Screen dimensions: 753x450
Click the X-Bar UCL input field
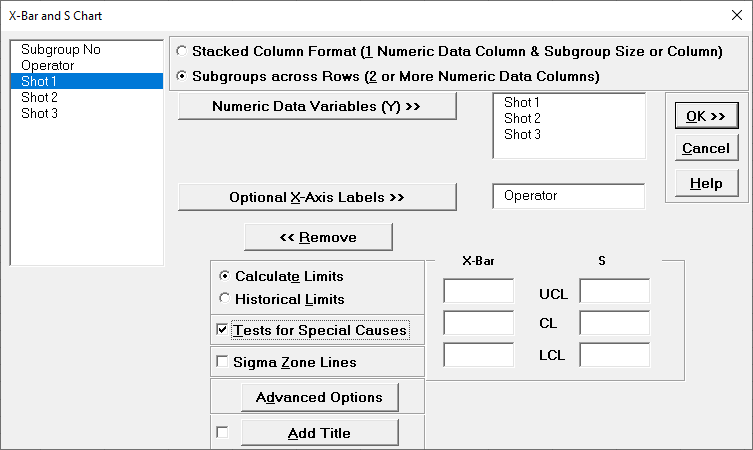tap(478, 291)
